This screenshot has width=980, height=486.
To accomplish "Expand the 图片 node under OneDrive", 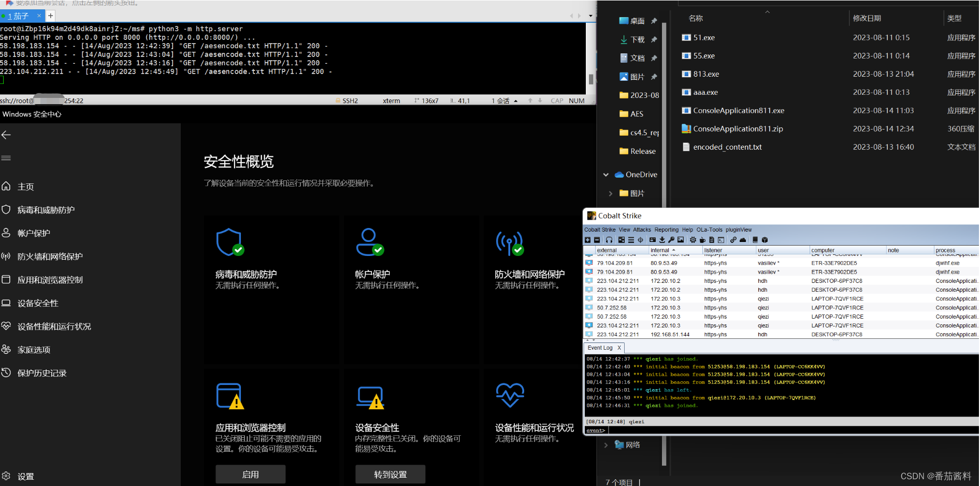I will (611, 194).
